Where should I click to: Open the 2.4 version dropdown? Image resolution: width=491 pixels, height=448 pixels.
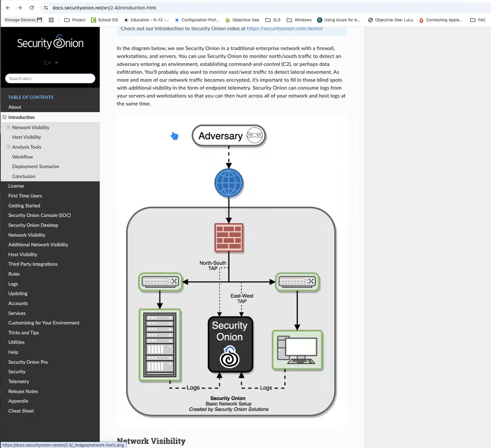(50, 63)
